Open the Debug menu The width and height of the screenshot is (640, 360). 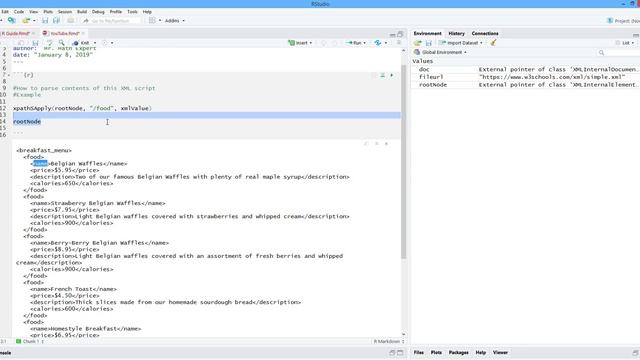(x=98, y=12)
